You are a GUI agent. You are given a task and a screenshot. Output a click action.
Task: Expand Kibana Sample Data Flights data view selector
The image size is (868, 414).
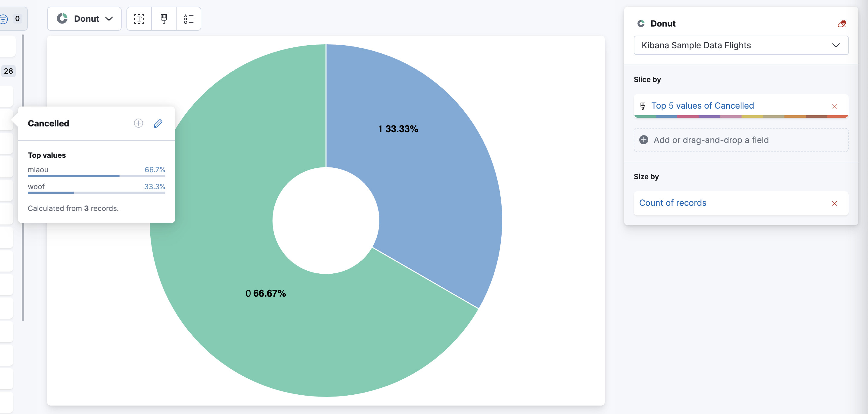tap(741, 46)
